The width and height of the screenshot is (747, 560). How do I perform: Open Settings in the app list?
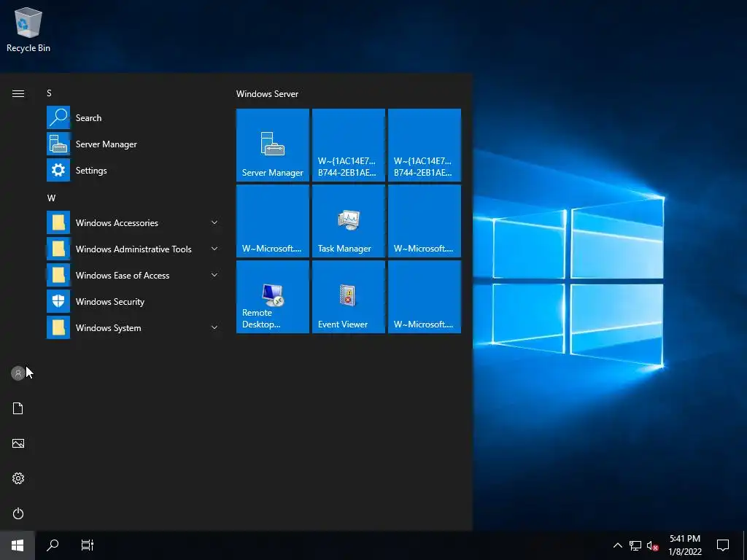coord(133,170)
